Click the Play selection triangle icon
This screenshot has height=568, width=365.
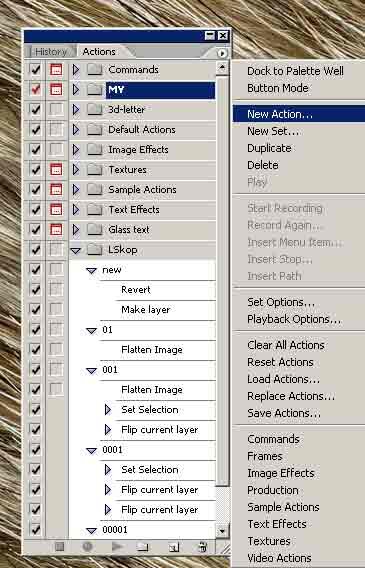[117, 547]
